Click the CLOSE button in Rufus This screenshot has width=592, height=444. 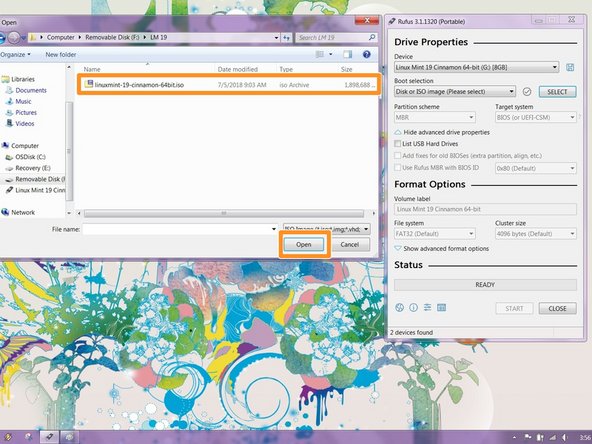pos(557,308)
